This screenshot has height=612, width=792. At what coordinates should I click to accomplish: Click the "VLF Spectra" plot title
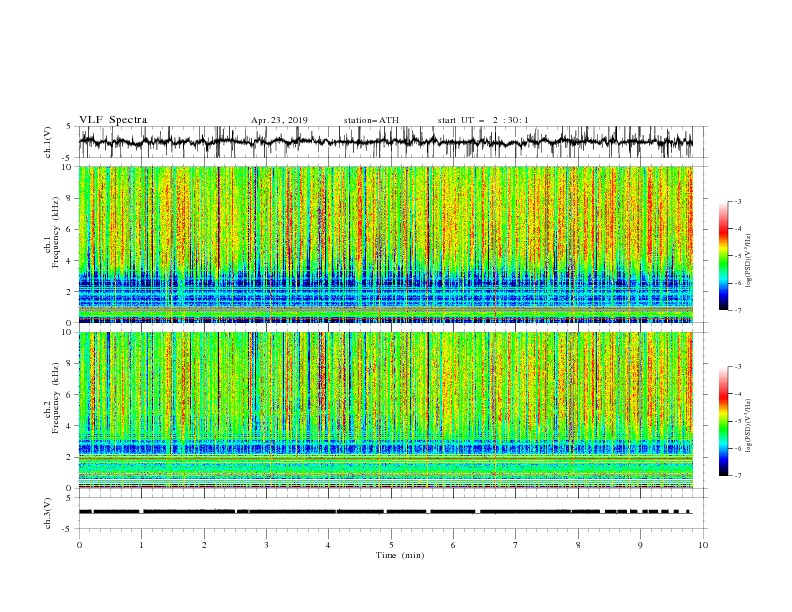click(x=113, y=120)
